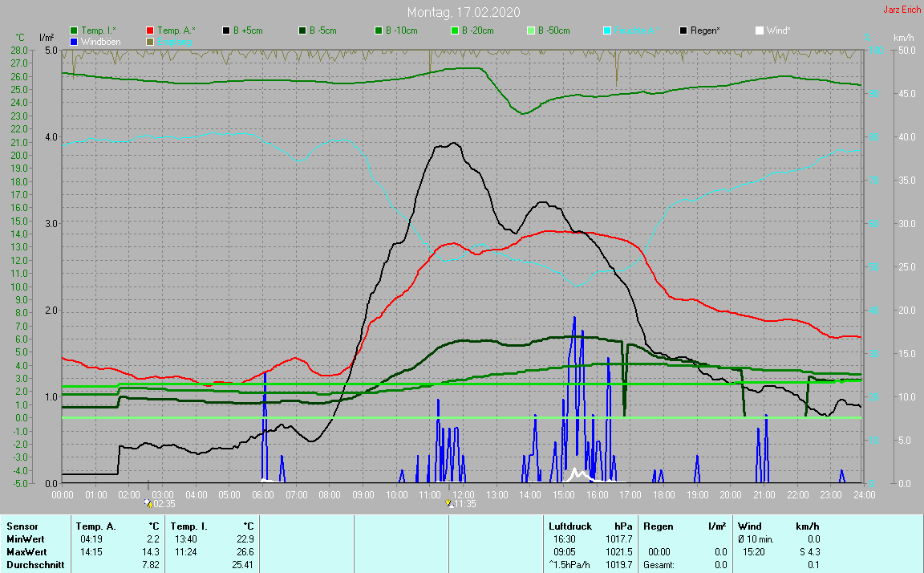Select the black Regen legend swatch
The width and height of the screenshot is (924, 573).
[x=683, y=30]
